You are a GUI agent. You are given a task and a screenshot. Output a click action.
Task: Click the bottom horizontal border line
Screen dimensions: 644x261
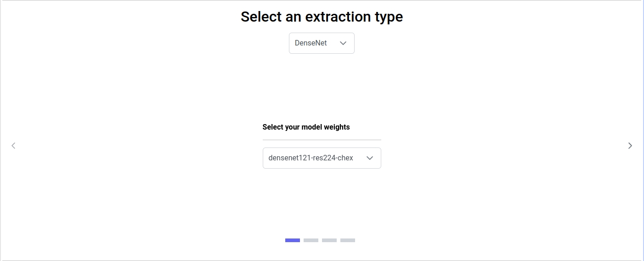[322, 260]
